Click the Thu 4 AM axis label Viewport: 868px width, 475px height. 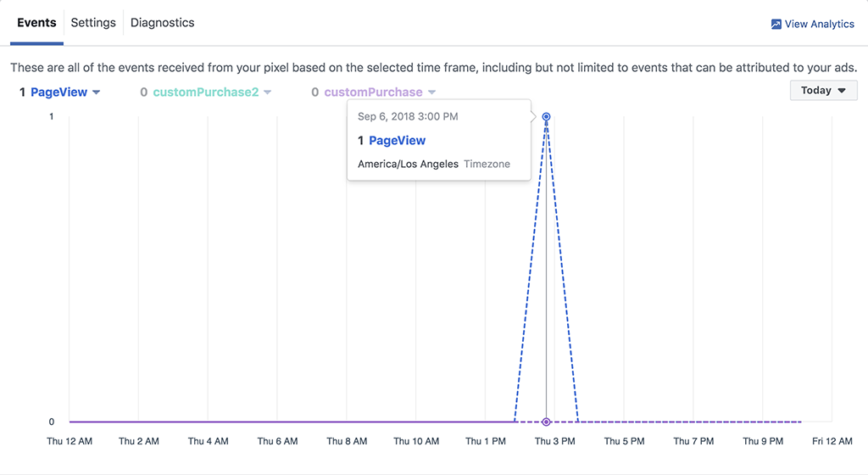(209, 441)
